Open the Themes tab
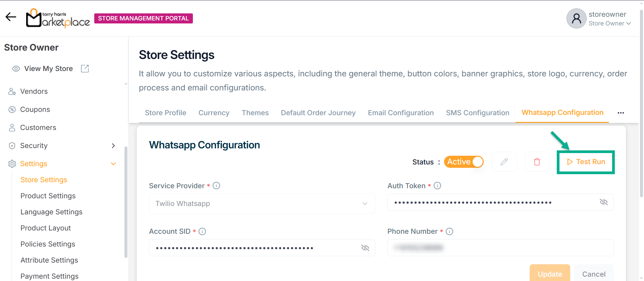 pyautogui.click(x=255, y=113)
